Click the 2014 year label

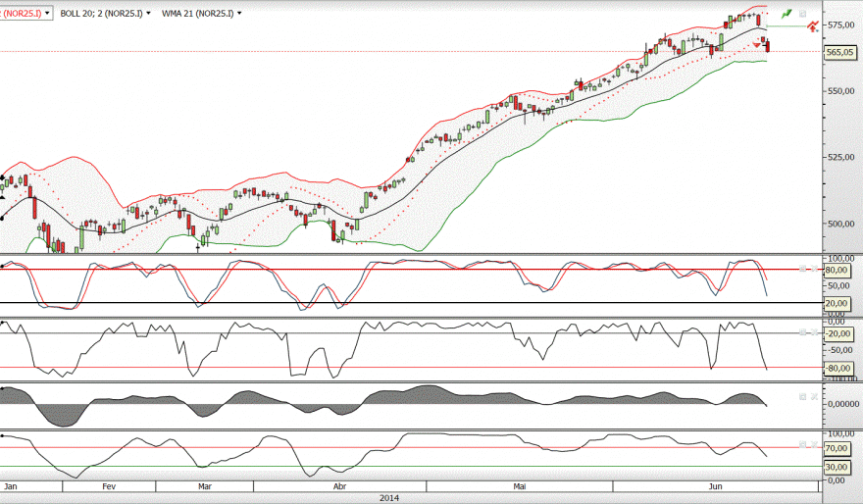(389, 498)
